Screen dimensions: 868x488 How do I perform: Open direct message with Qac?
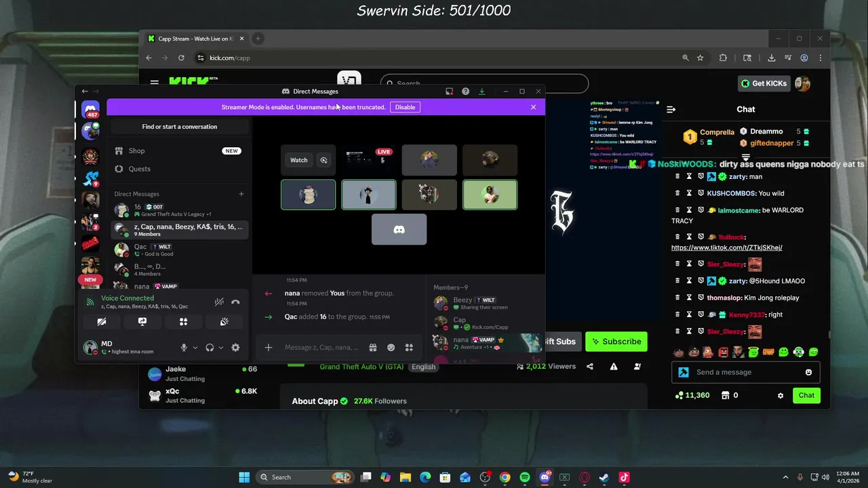click(180, 250)
